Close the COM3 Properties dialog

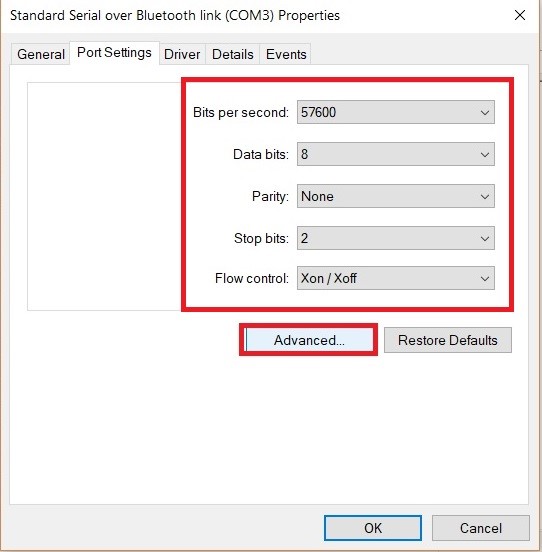[x=520, y=15]
